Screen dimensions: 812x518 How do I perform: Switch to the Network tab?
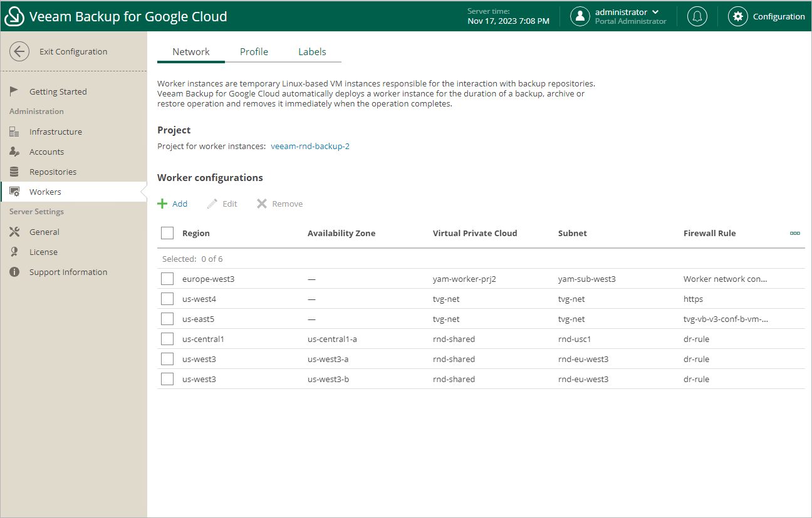pyautogui.click(x=191, y=52)
